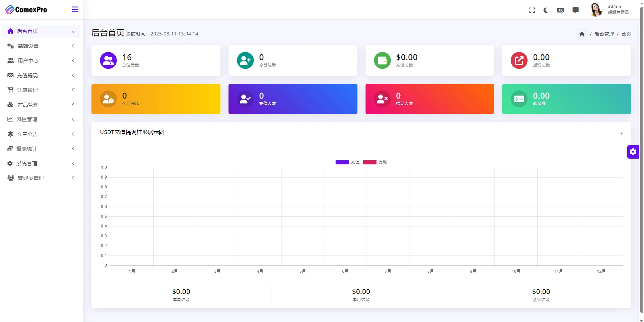Open the money/cash icon in top bar
Viewport: 644px width, 322px height.
[x=560, y=10]
